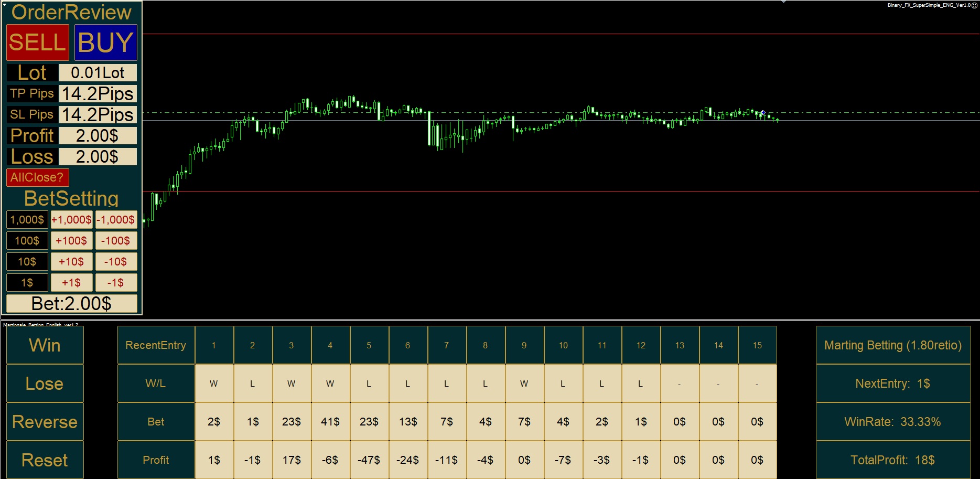Subtract 1,000$ from the bet amount
Viewport: 980px width, 479px height.
coord(116,219)
